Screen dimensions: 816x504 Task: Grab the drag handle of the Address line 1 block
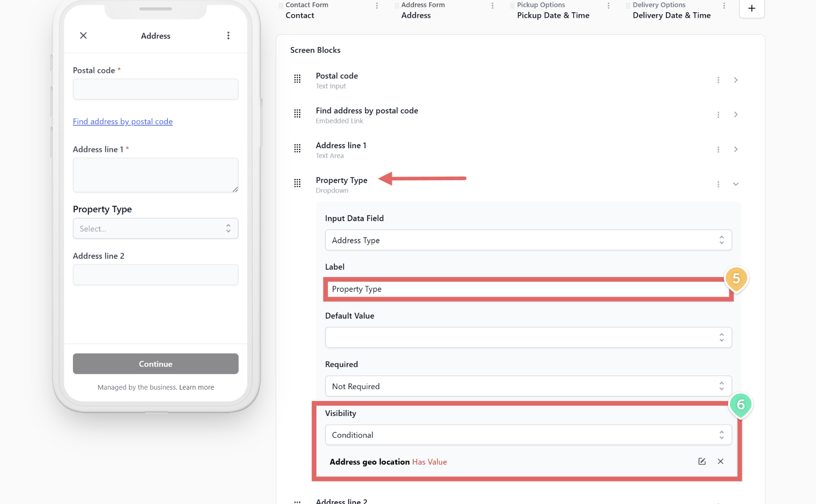(x=297, y=149)
